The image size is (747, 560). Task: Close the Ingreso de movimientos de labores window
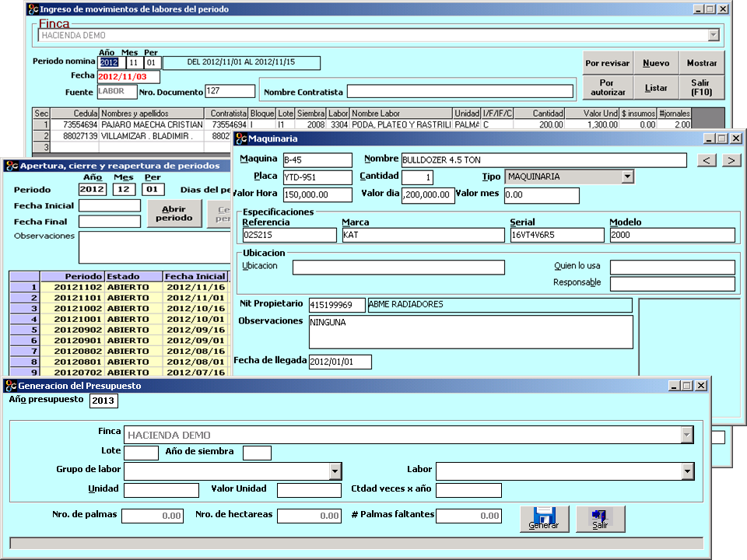(x=723, y=9)
